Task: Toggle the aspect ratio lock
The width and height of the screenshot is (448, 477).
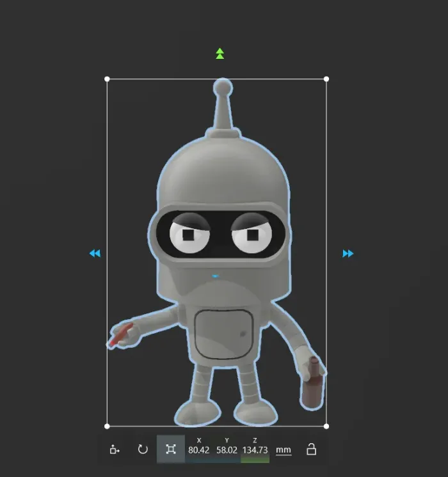Action: (x=311, y=450)
